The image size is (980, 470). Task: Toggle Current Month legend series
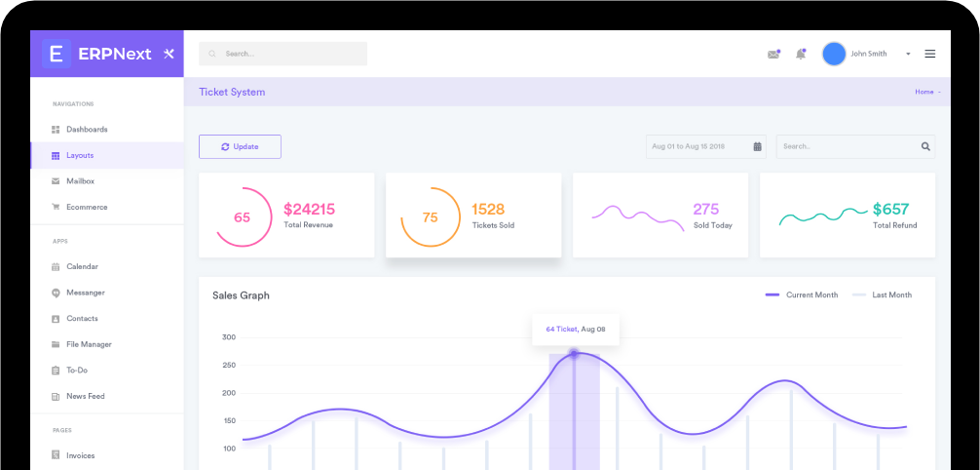802,294
